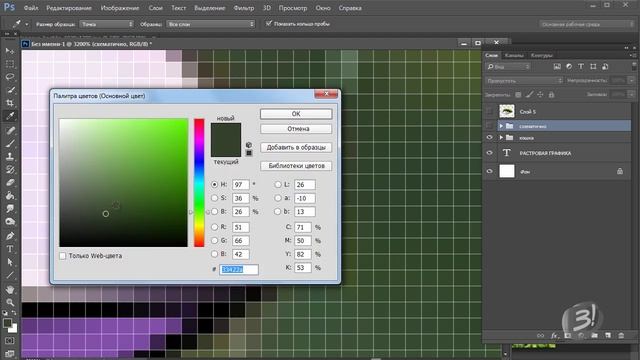Select the Brush tool
The image size is (640, 360).
click(10, 144)
